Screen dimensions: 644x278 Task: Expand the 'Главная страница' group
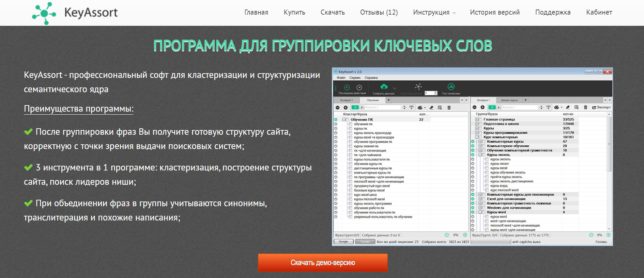(477, 119)
